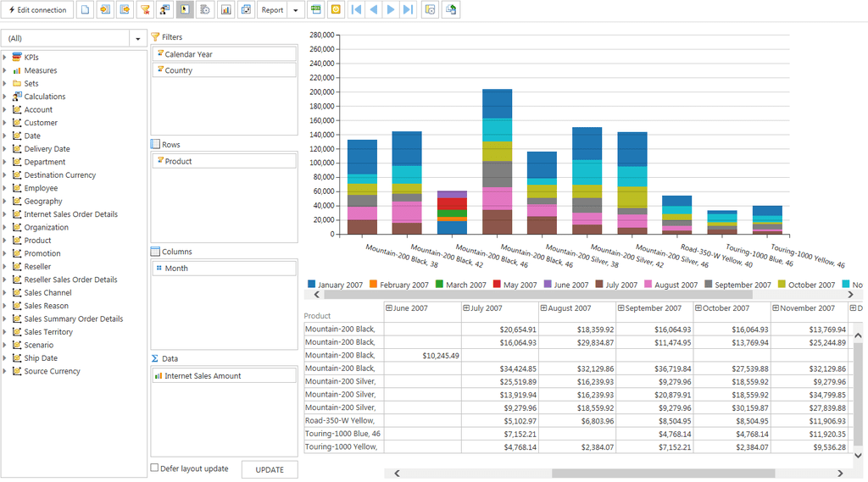Viewport: 868px width, 482px height.
Task: Expand the Measures tree node
Action: click(4, 70)
